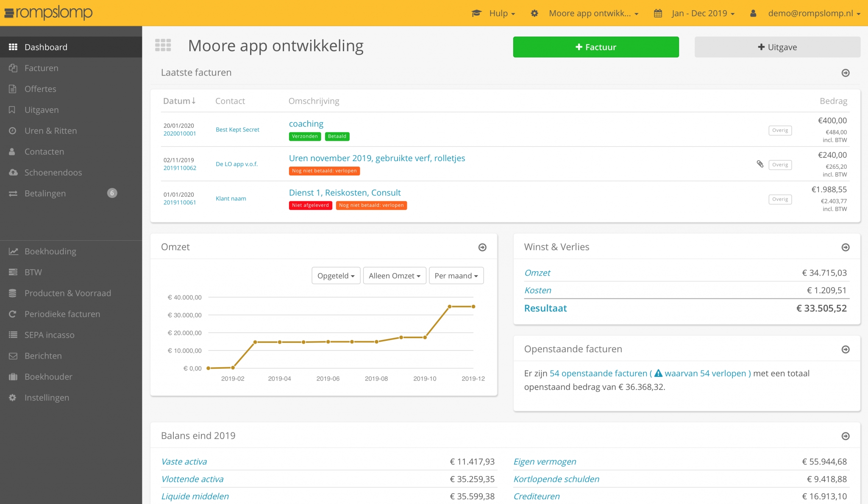868x504 pixels.
Task: Click the Winst & Verlies arrow icon
Action: pyautogui.click(x=845, y=247)
